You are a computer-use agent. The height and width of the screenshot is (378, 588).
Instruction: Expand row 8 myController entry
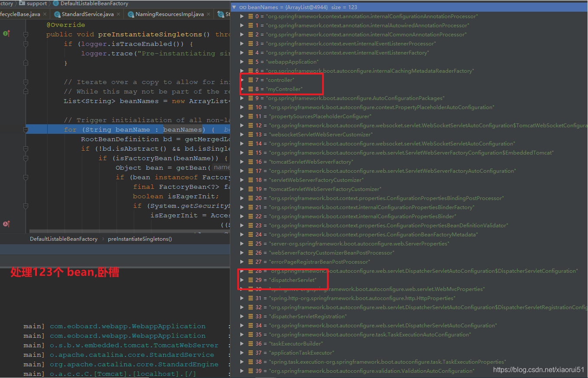[242, 89]
